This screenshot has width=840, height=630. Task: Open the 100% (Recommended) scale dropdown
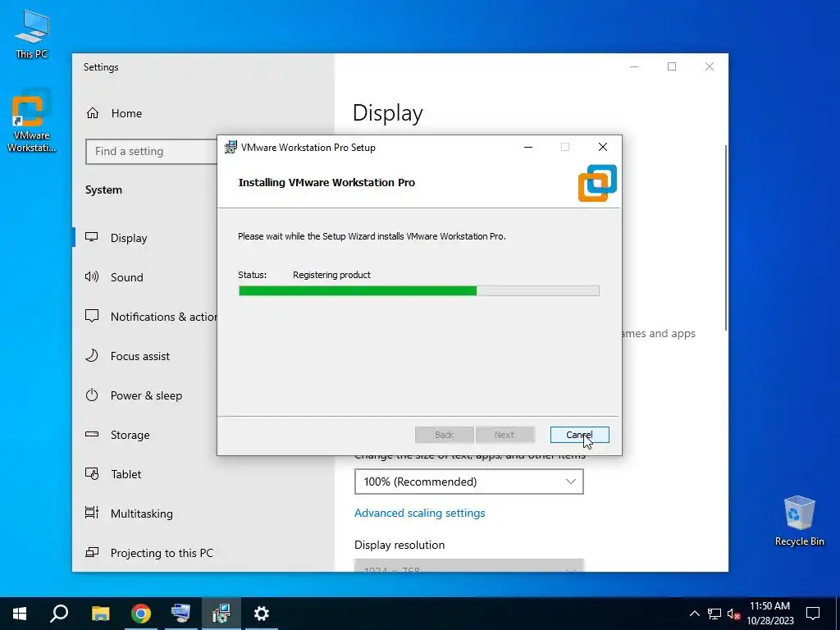click(x=468, y=482)
